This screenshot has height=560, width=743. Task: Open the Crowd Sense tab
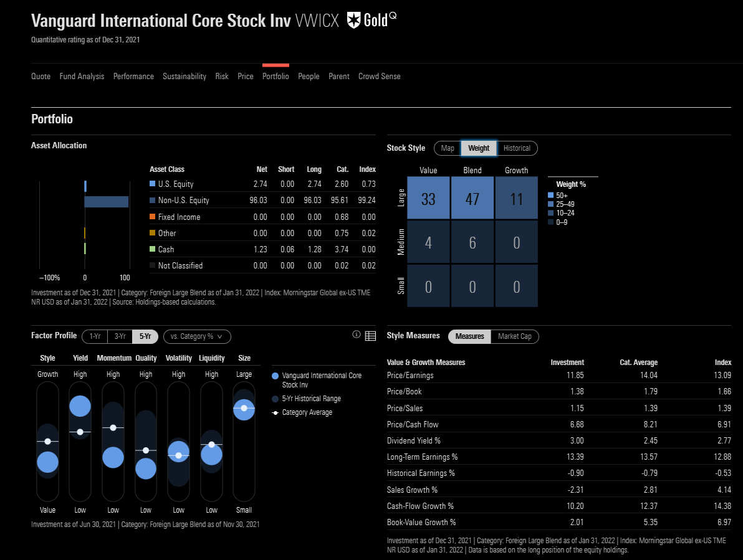point(379,76)
